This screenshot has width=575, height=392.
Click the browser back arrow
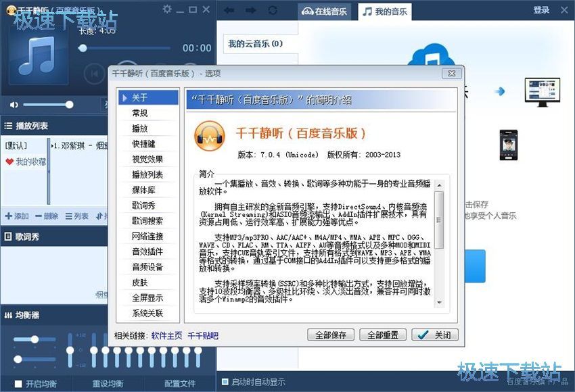tap(229, 10)
